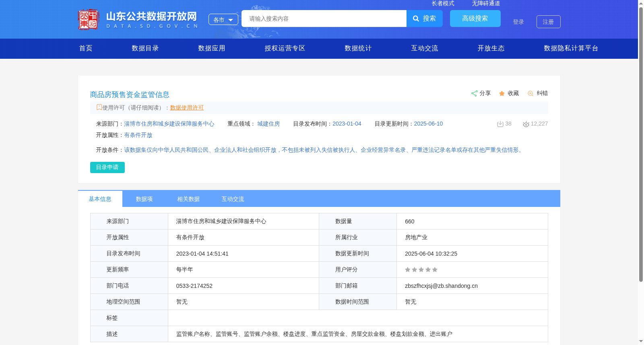Image resolution: width=644 pixels, height=345 pixels.
Task: Open the 各市 city dropdown
Action: pyautogui.click(x=223, y=19)
